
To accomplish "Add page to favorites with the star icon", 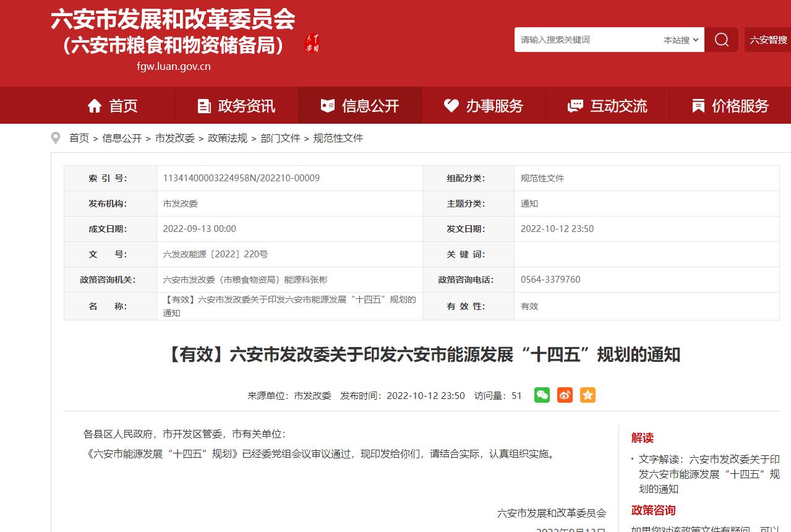I will (587, 395).
